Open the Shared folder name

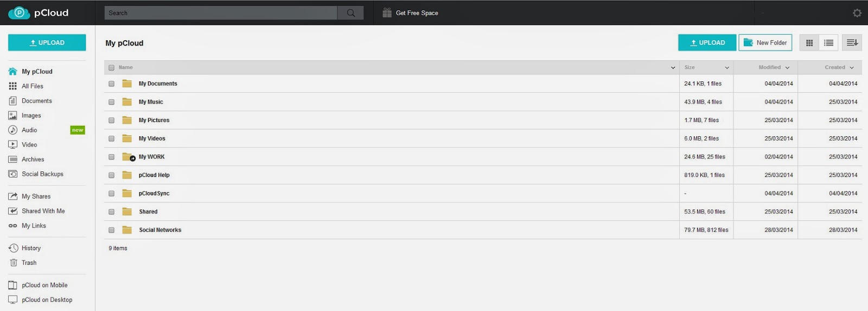[x=148, y=212]
